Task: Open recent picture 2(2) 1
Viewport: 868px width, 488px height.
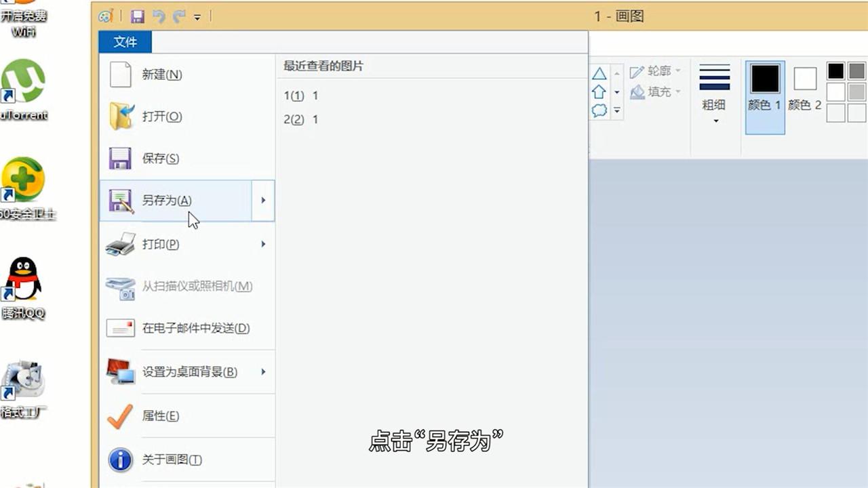Action: click(301, 119)
